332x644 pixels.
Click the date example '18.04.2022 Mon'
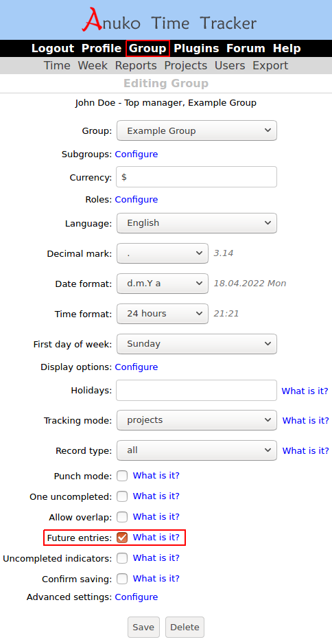point(250,284)
